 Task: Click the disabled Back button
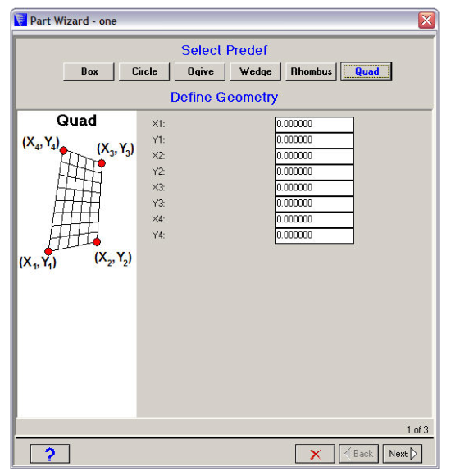coord(359,454)
